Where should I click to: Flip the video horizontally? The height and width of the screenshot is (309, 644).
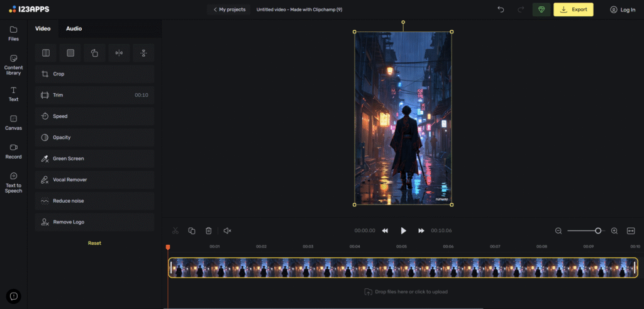point(119,53)
